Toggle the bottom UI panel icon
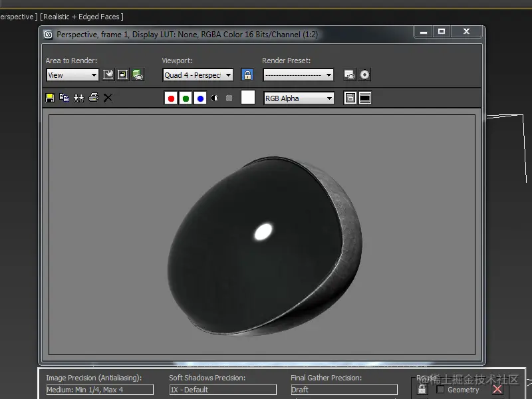 (365, 98)
